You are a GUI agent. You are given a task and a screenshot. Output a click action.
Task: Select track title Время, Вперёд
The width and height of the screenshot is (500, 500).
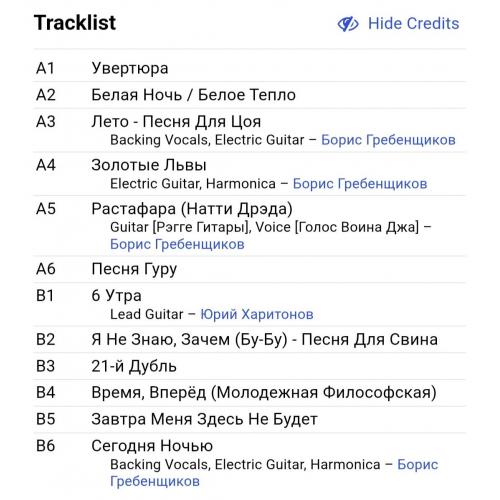coord(149,393)
